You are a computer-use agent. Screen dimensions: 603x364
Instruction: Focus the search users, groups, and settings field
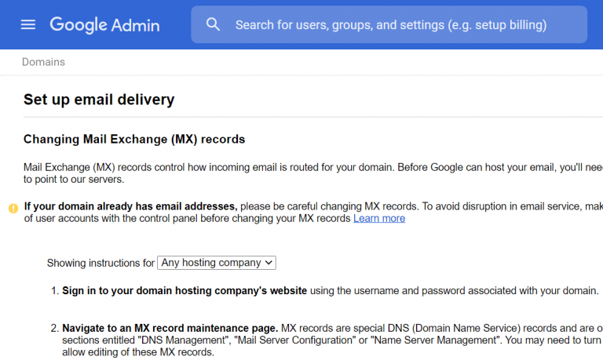393,25
